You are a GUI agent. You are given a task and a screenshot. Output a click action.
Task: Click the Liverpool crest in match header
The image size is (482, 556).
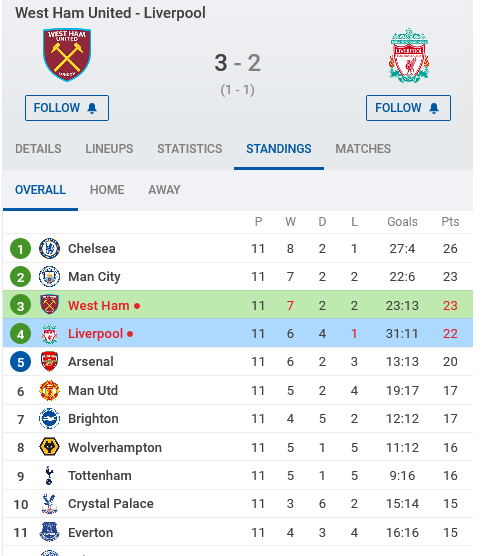click(x=409, y=55)
